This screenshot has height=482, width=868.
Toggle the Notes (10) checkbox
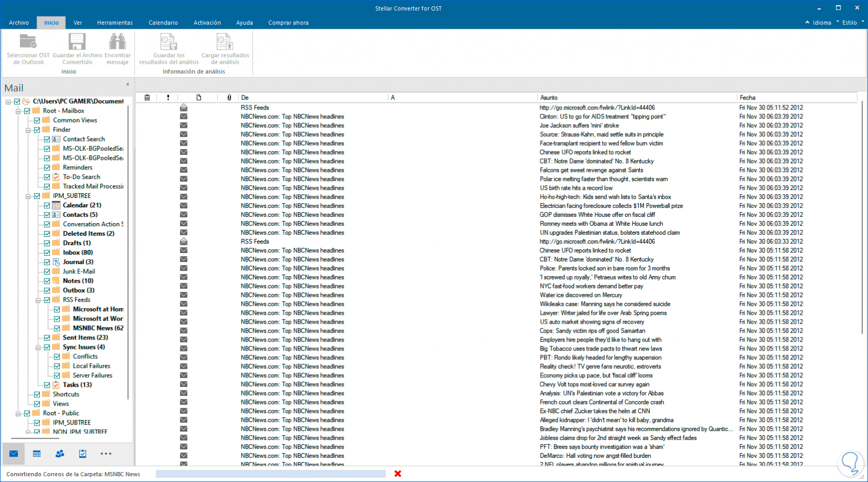(47, 281)
